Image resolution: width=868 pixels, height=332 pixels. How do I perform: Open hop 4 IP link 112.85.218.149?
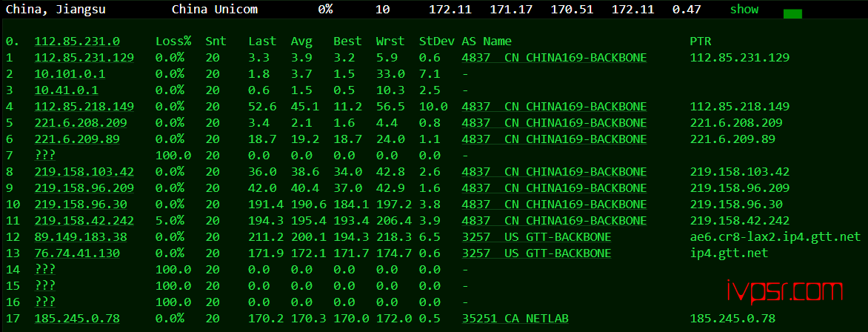point(84,107)
